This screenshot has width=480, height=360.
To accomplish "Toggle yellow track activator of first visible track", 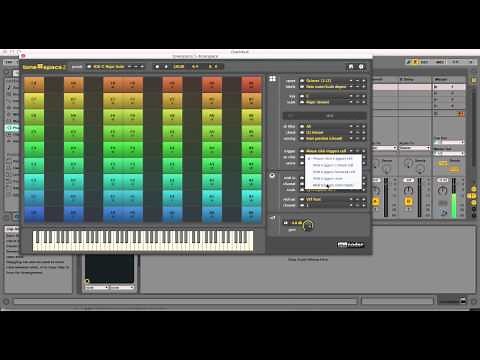I will tap(376, 201).
